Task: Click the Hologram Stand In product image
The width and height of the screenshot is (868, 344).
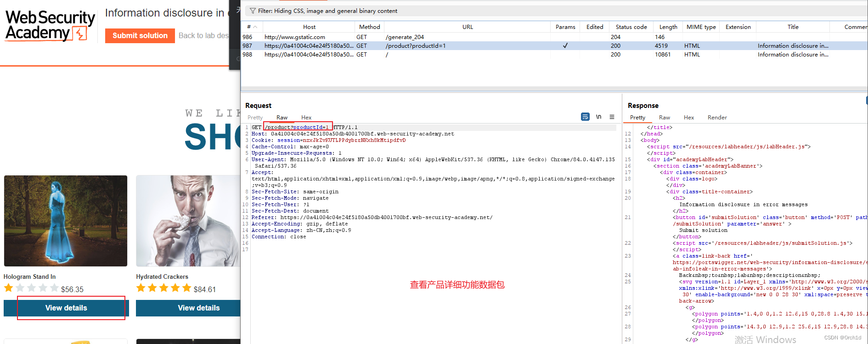Action: point(66,221)
